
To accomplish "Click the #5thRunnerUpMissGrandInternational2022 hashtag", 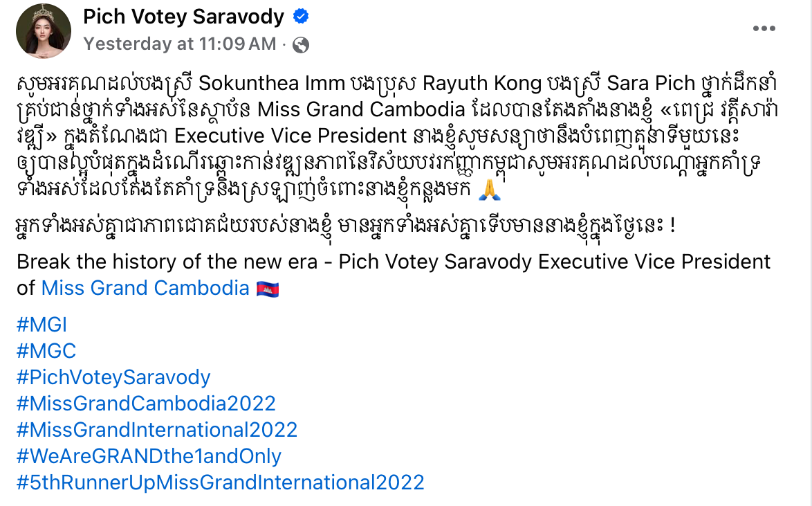I will point(220,482).
